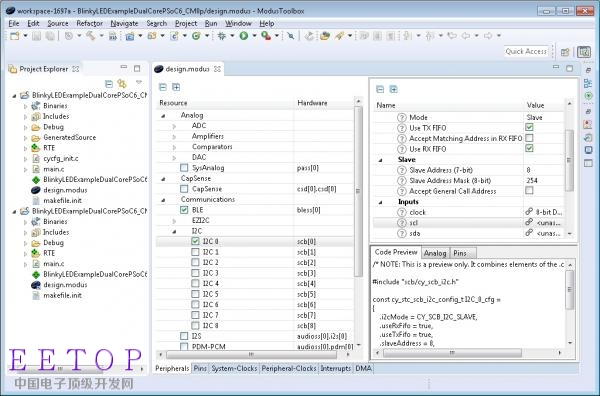Click the Save toolbar icon
The height and width of the screenshot is (396, 600).
[36, 36]
